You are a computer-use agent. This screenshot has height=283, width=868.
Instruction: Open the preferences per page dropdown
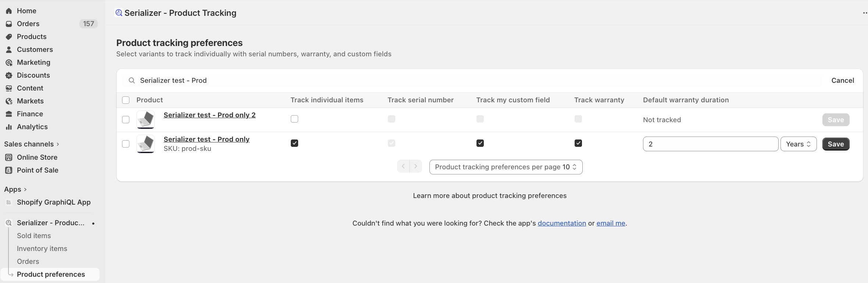point(506,167)
